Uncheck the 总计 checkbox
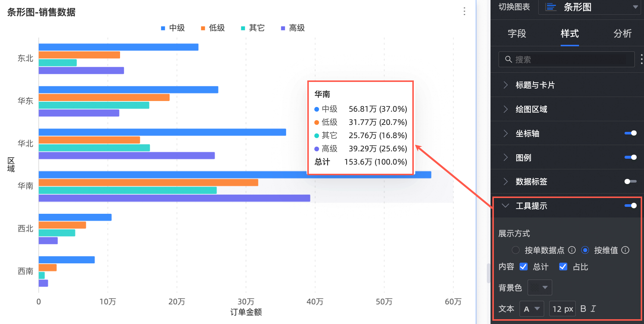The image size is (644, 324). coord(524,267)
